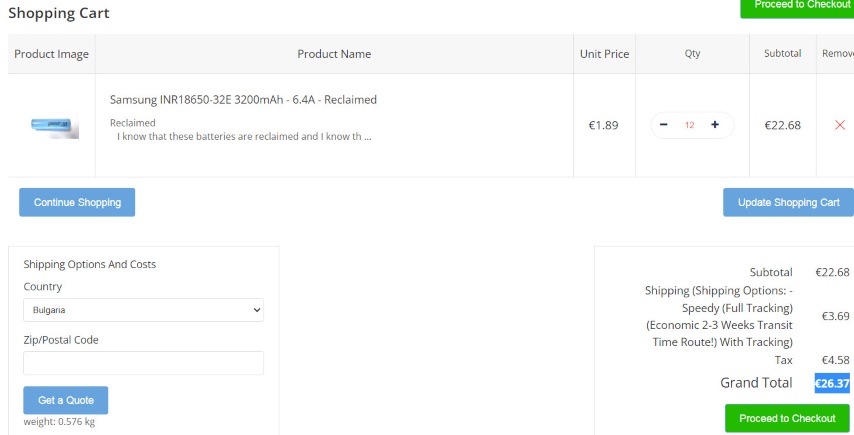Click the bottom Proceed to Checkout button
Screen dimensions: 854x435
click(x=787, y=418)
